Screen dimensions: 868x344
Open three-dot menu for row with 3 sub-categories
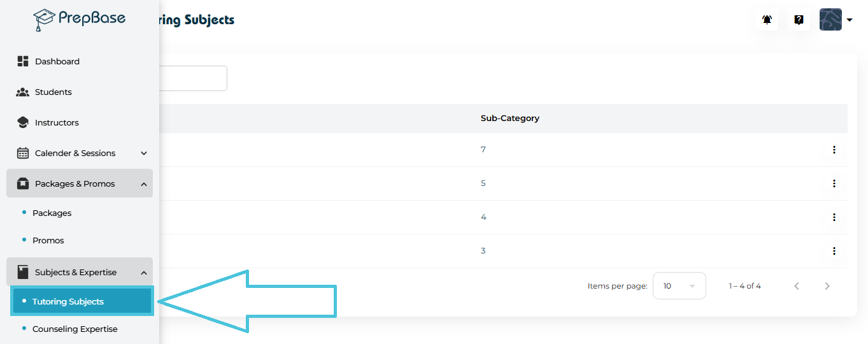(x=834, y=251)
